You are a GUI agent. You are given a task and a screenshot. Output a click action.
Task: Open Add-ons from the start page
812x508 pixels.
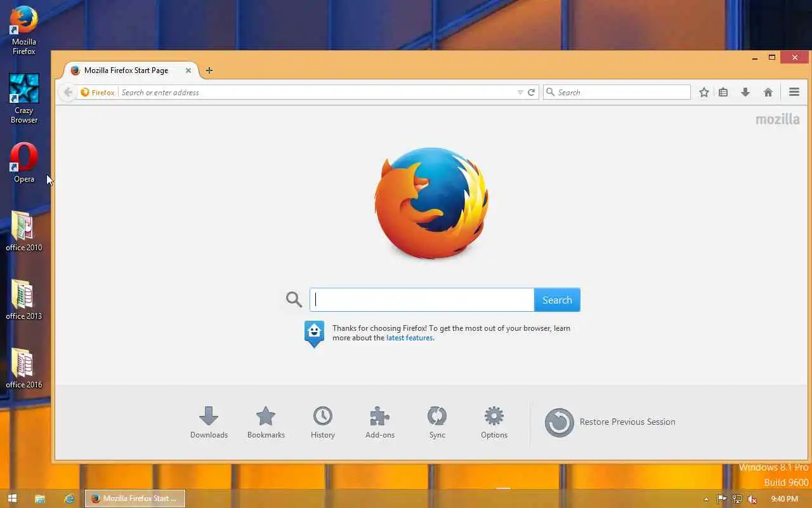[x=380, y=423]
